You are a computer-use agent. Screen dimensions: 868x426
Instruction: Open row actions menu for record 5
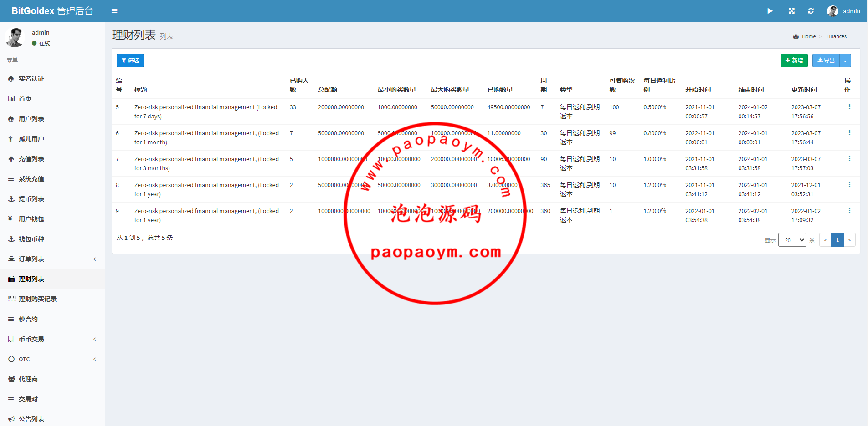pyautogui.click(x=849, y=107)
